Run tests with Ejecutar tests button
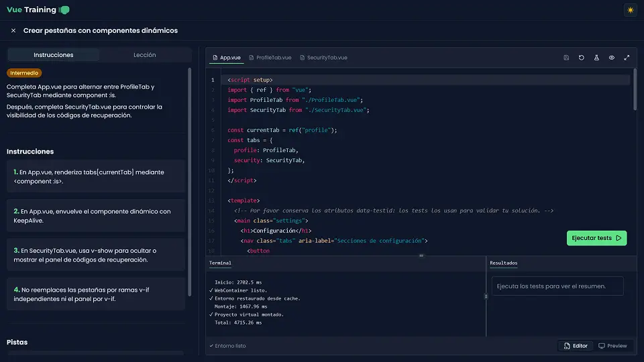 (x=597, y=238)
